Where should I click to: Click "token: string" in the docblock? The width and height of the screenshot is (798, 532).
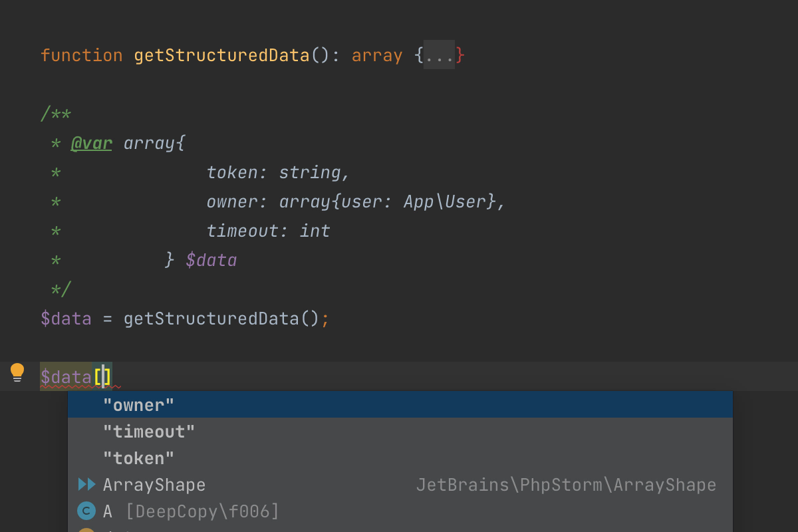pyautogui.click(x=278, y=172)
